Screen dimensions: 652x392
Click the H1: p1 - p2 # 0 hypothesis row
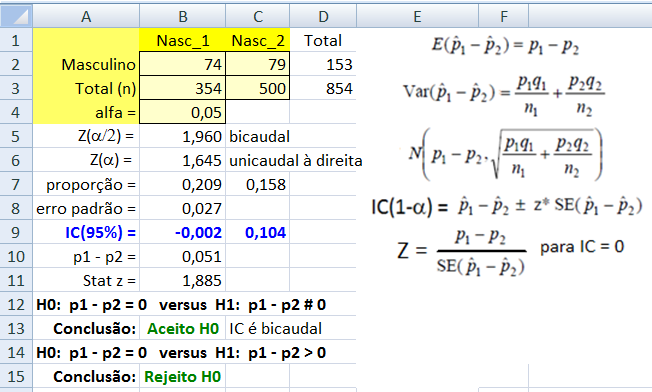(x=181, y=305)
